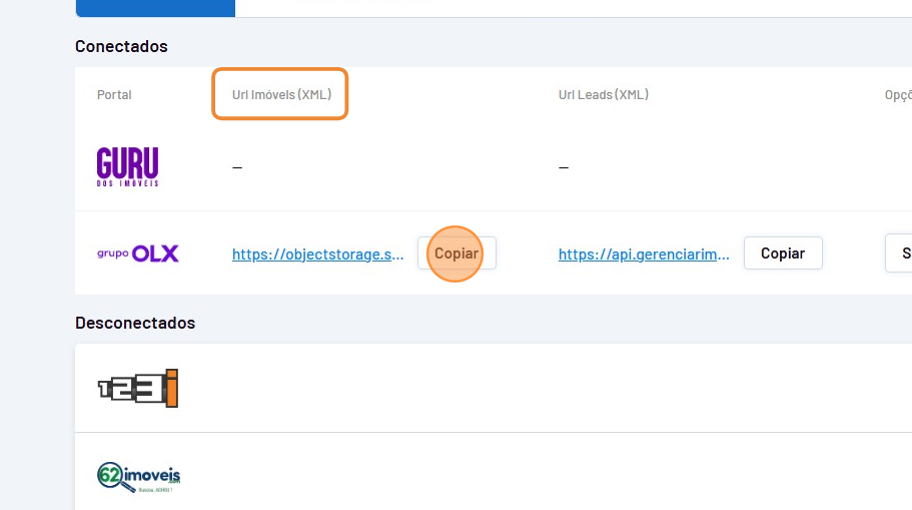Screen dimensions: 912x510
Task: Click the blue active tab at top
Action: click(x=155, y=8)
